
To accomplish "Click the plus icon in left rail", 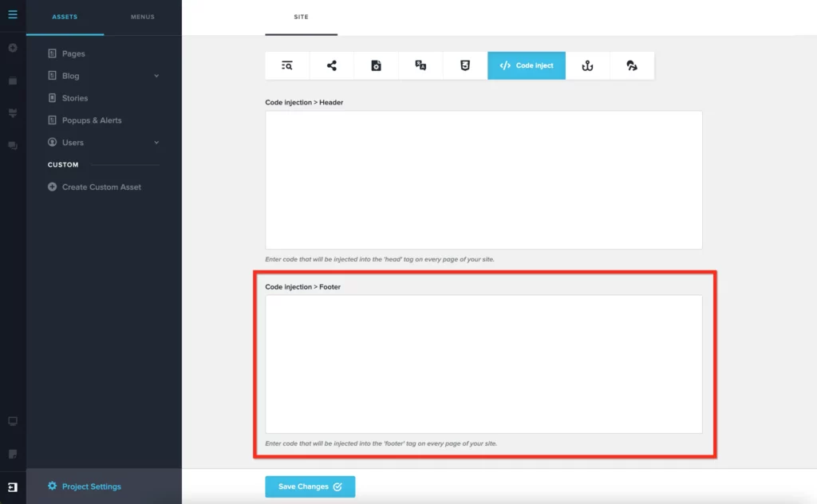I will pyautogui.click(x=13, y=48).
